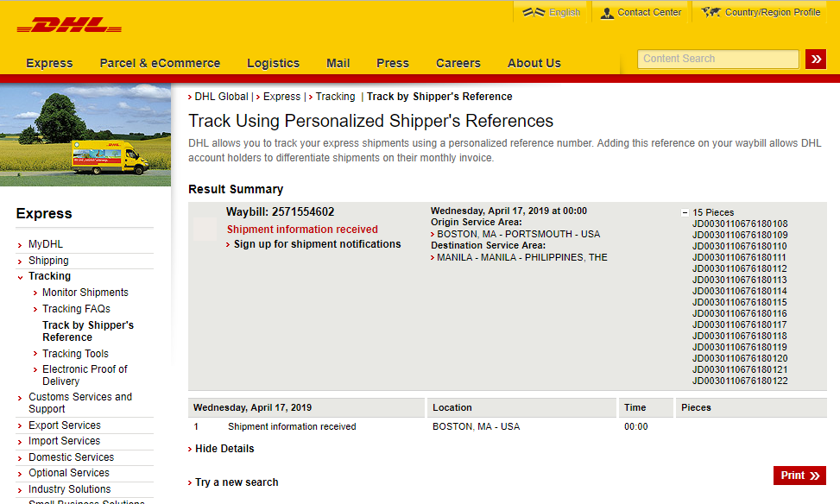Image resolution: width=840 pixels, height=504 pixels.
Task: Click Waybill: 2571554602 text
Action: pos(281,211)
